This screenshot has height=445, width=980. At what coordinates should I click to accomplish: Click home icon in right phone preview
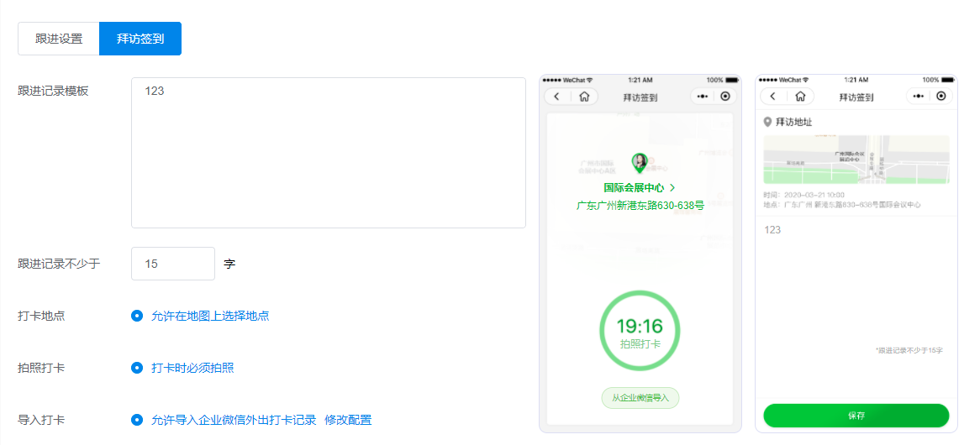click(800, 97)
